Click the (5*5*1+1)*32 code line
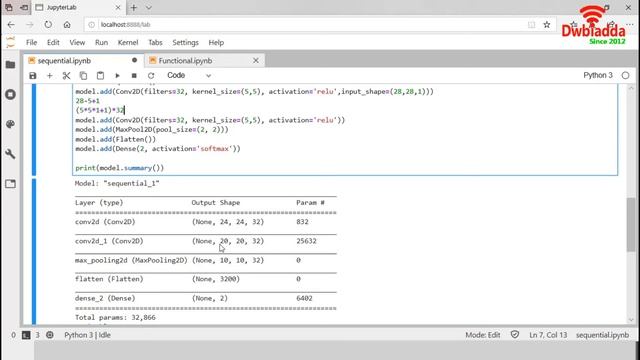640x360 pixels. (100, 110)
